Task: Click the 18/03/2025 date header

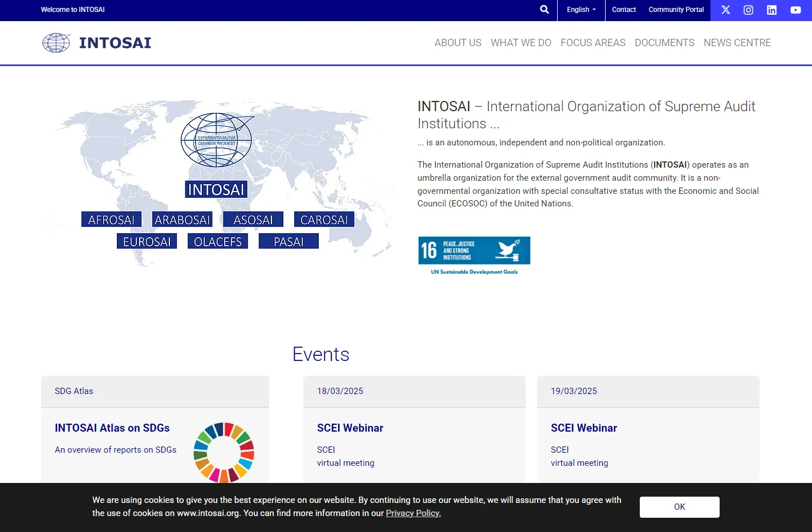Action: click(x=415, y=391)
